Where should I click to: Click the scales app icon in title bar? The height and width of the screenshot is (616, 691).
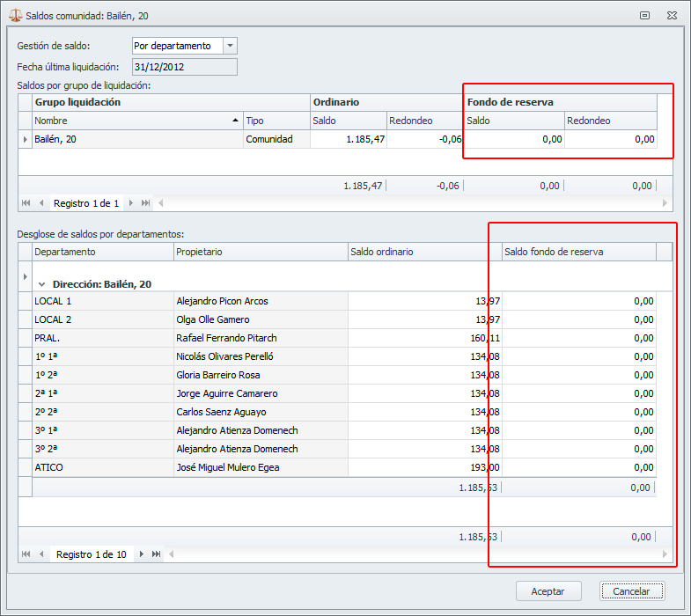(14, 15)
